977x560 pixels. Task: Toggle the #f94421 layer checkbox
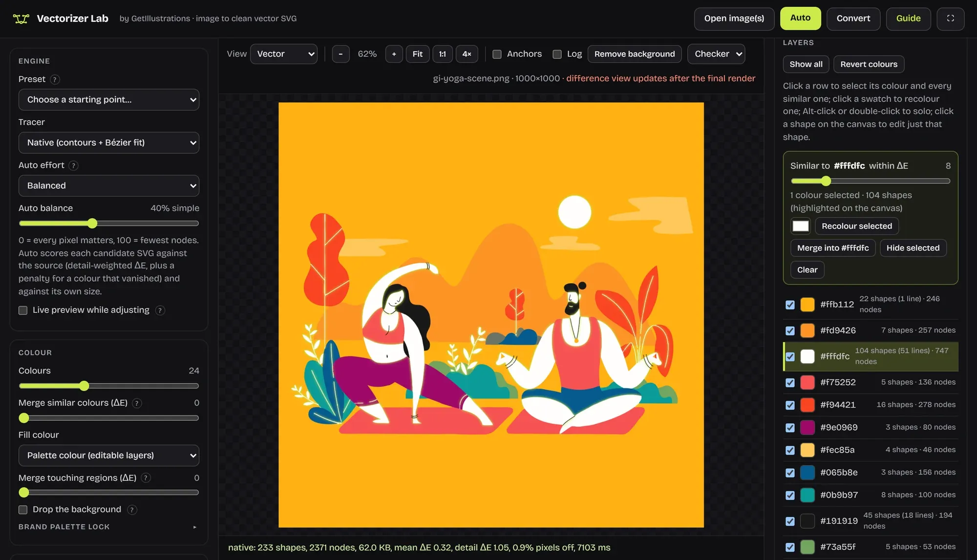click(790, 405)
